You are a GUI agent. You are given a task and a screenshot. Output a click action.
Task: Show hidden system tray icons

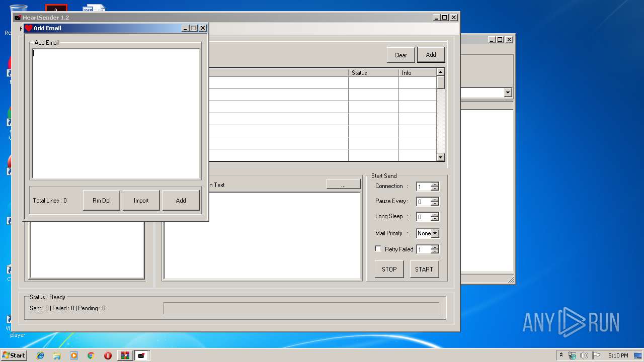561,355
